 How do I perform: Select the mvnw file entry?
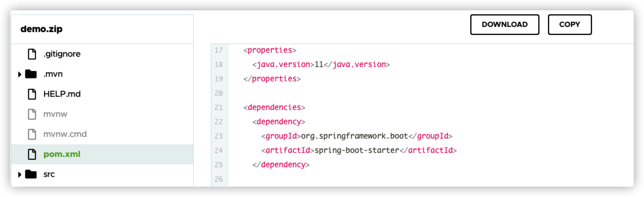click(x=55, y=114)
